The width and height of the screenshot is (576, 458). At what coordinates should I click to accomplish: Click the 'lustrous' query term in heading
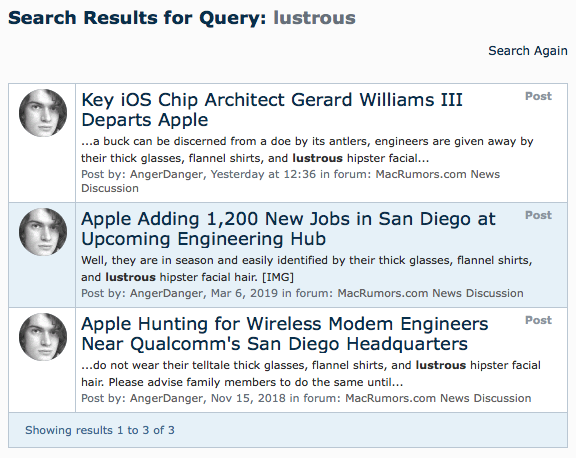point(314,18)
